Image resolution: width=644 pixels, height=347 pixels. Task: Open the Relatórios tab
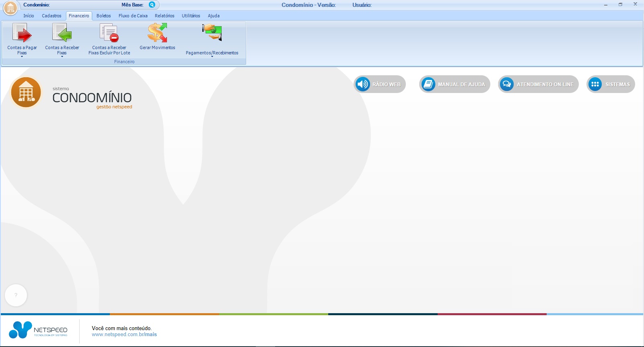tap(165, 16)
